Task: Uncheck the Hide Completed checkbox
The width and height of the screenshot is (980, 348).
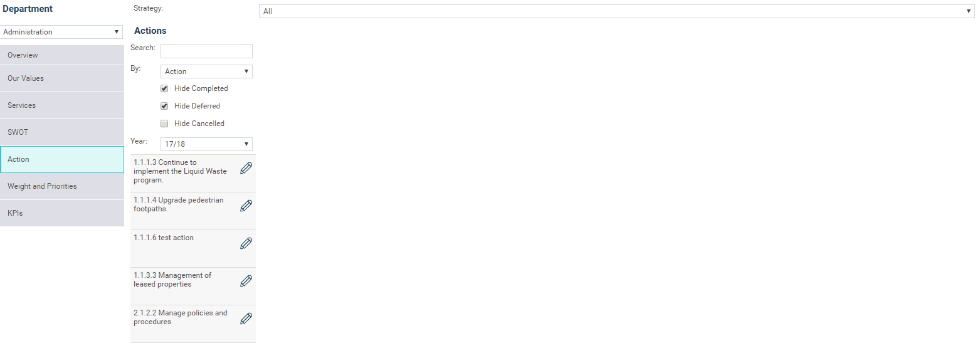Action: pos(164,88)
